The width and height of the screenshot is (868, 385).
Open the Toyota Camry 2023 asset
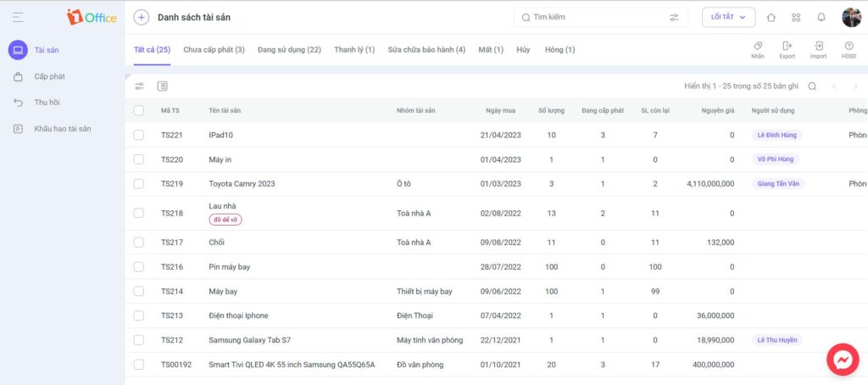(242, 183)
